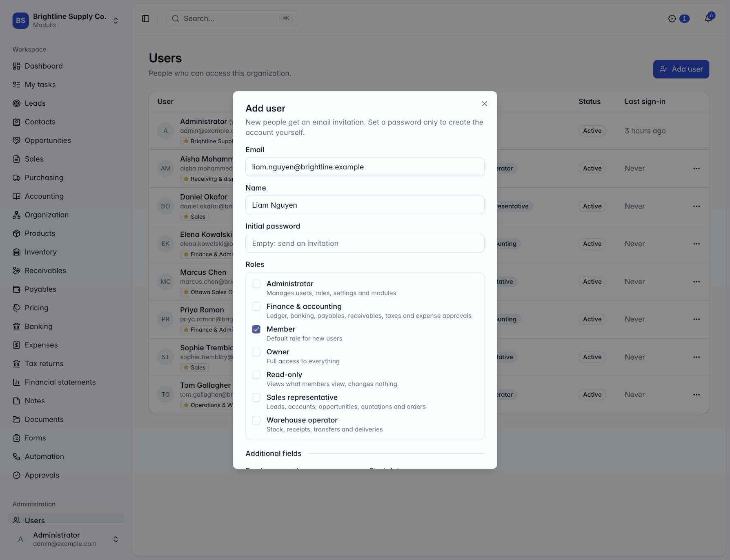Click the Email input field

[x=365, y=167]
